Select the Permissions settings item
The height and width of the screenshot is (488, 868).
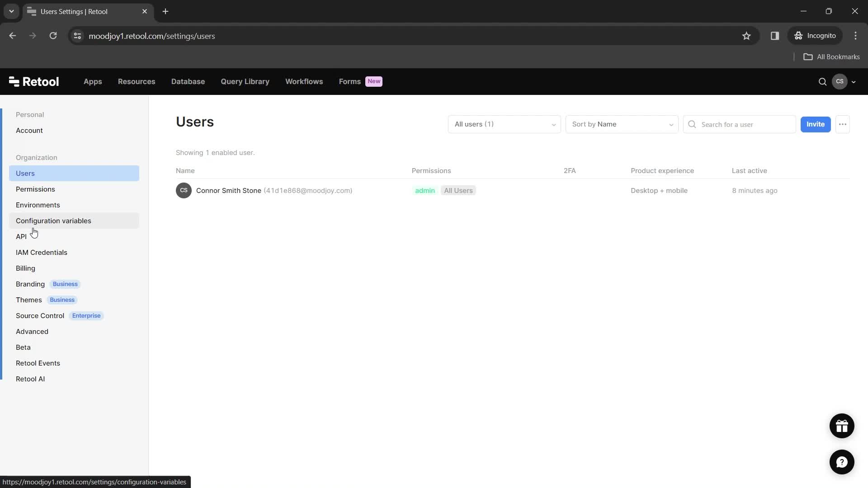coord(35,189)
